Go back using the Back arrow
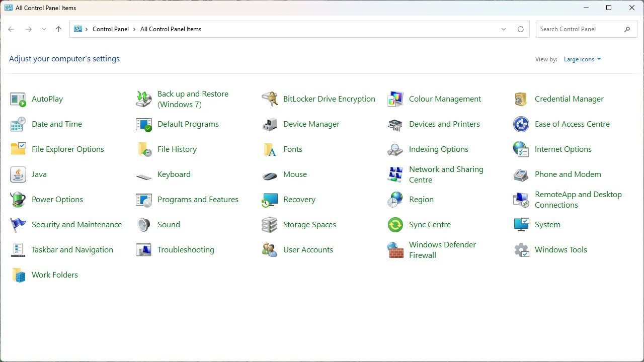This screenshot has height=362, width=644. click(x=11, y=29)
